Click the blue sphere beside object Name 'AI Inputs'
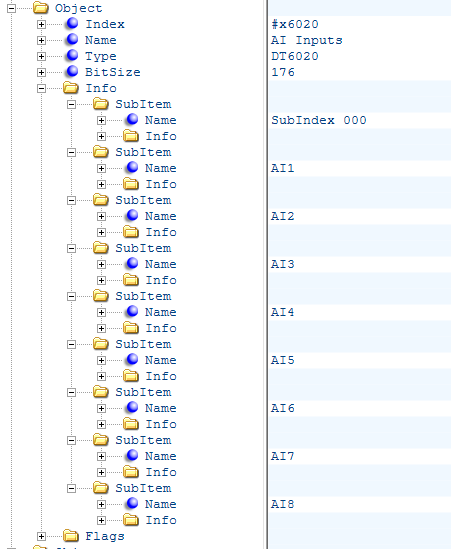Viewport: 451px width, 549px height. [x=72, y=39]
